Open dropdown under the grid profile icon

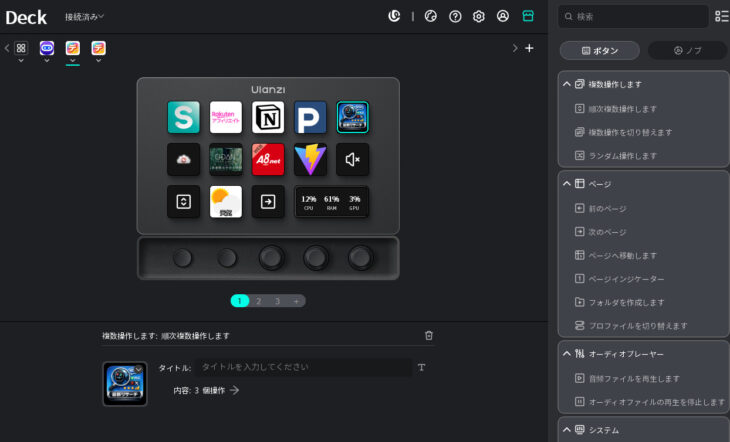tap(21, 61)
